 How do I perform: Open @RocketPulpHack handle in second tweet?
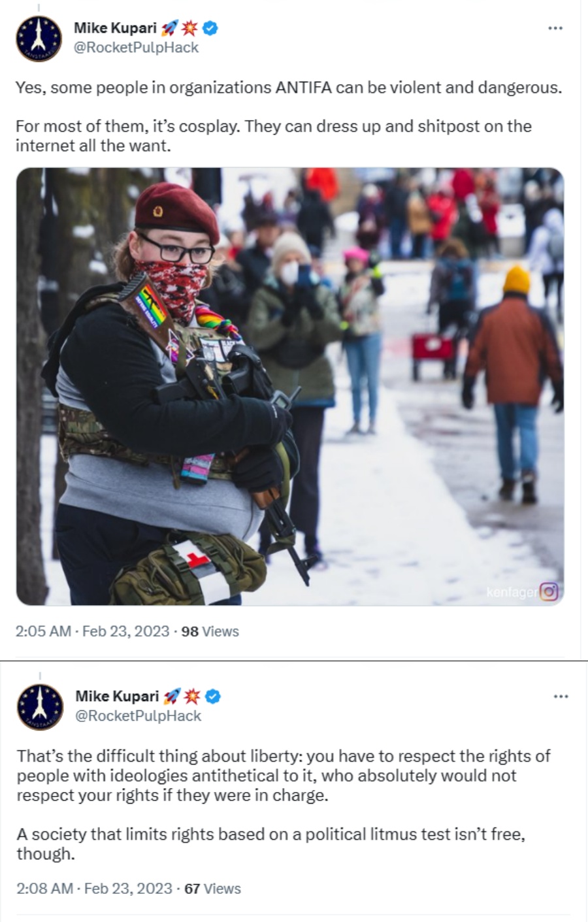click(138, 716)
